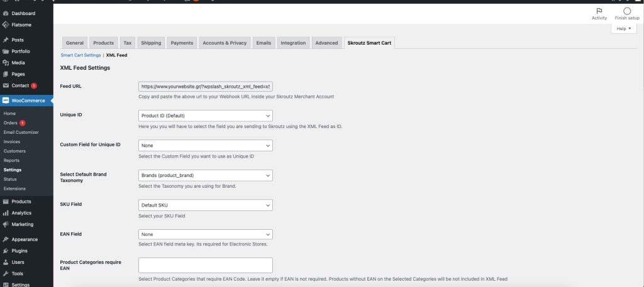This screenshot has width=644, height=287.
Task: Select the XML Feed sub-section
Action: 116,55
